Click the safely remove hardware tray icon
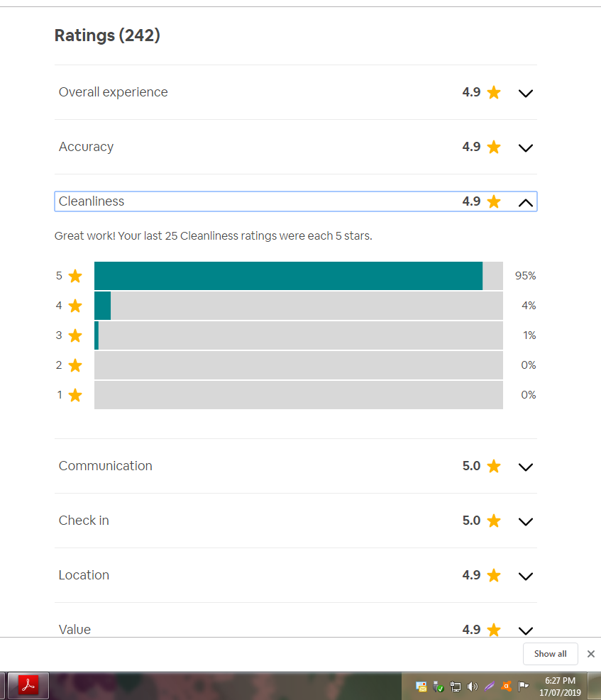This screenshot has width=601, height=700. pos(439,687)
